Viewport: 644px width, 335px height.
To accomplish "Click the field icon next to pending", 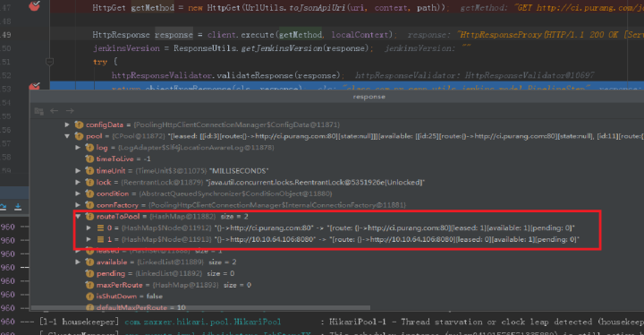I will tap(89, 273).
